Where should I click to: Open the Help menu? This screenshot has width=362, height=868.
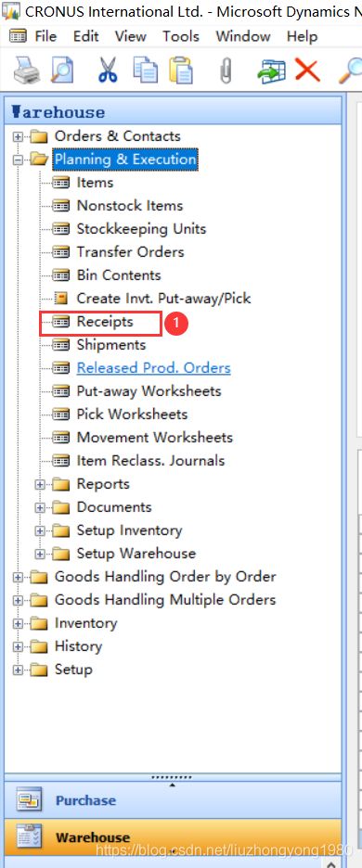tap(302, 36)
